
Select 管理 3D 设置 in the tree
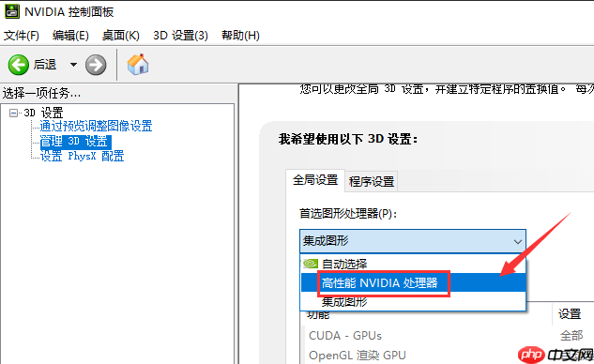click(x=75, y=142)
